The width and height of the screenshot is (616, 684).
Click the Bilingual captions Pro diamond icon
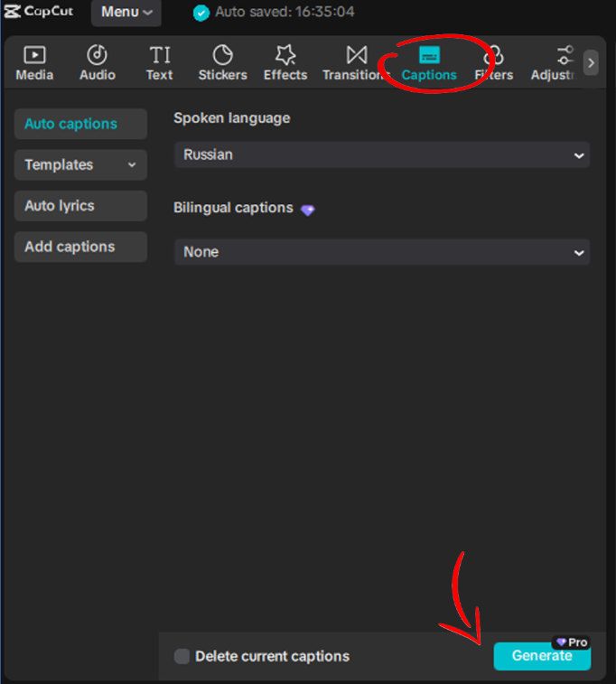307,211
